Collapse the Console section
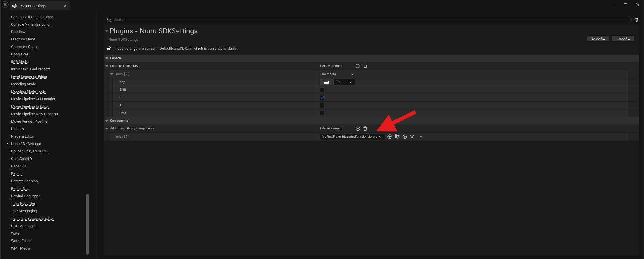Screen dimensions: 644x259 pos(107,58)
